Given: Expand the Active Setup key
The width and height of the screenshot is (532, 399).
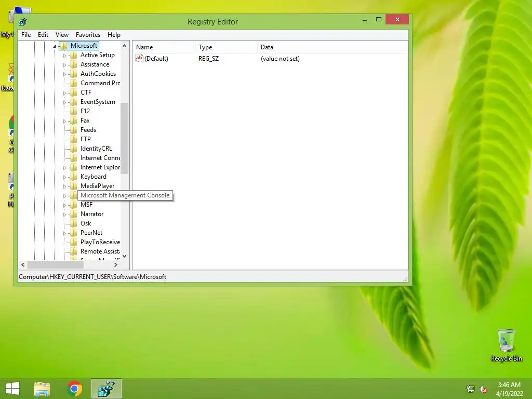Looking at the screenshot, I should click(64, 55).
